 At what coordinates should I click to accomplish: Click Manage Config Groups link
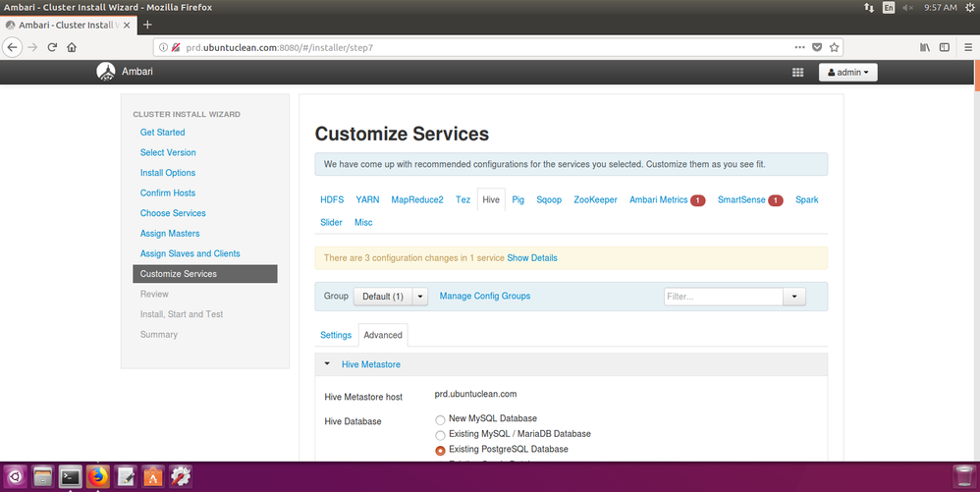(484, 296)
